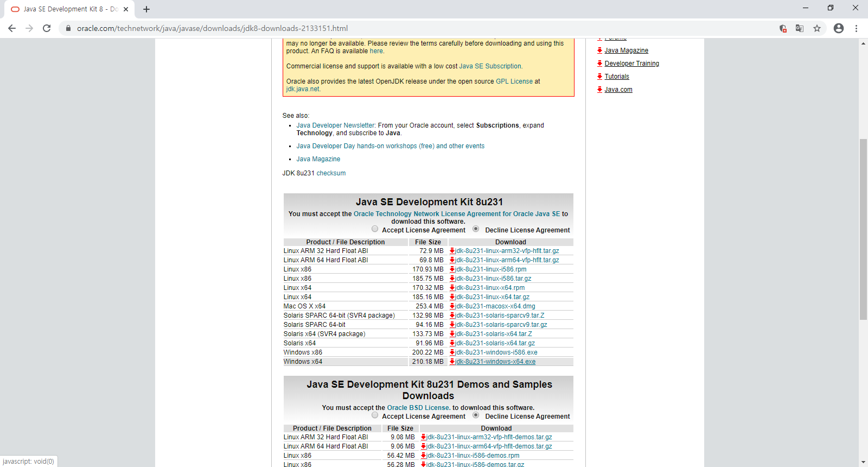
Task: Download jdk-8u231-solaris-x64.tar.Z
Action: (494, 334)
